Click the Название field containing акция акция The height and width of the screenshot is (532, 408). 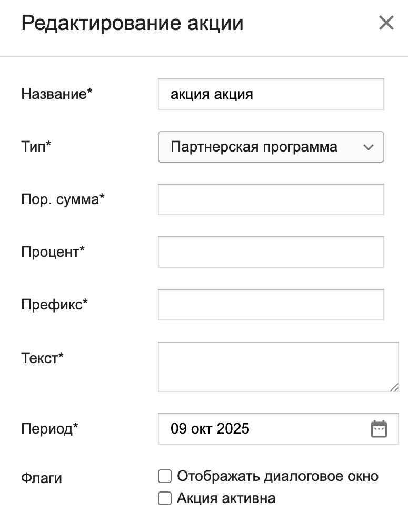[271, 95]
